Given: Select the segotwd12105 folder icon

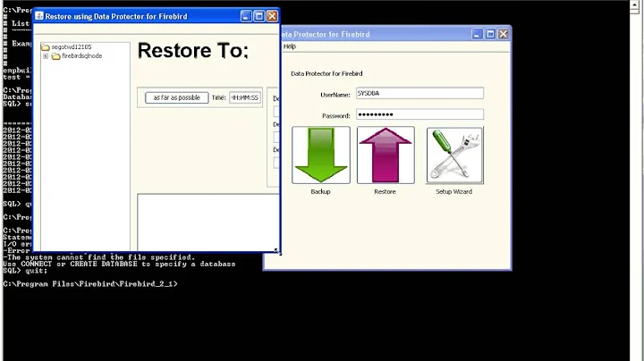Looking at the screenshot, I should (x=46, y=47).
